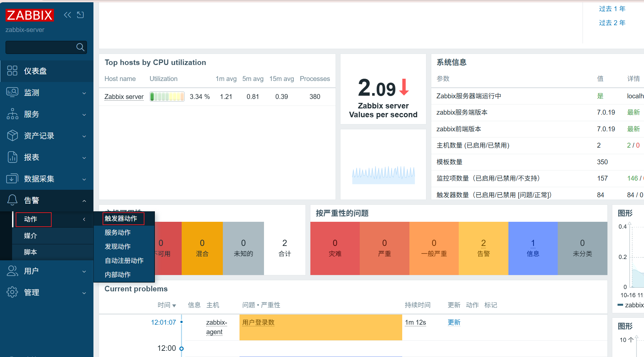The image size is (644, 357).
Task: Click the 用户 users icon
Action: [12, 271]
